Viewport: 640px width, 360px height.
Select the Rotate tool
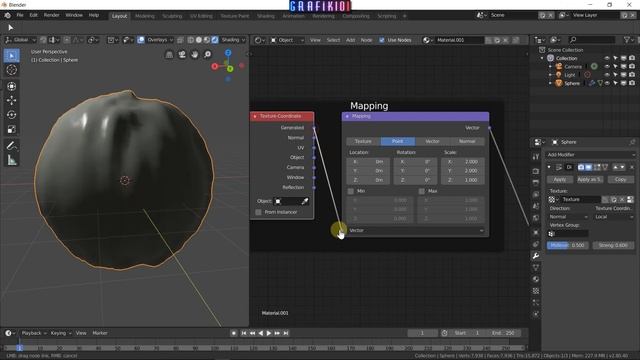[11, 115]
